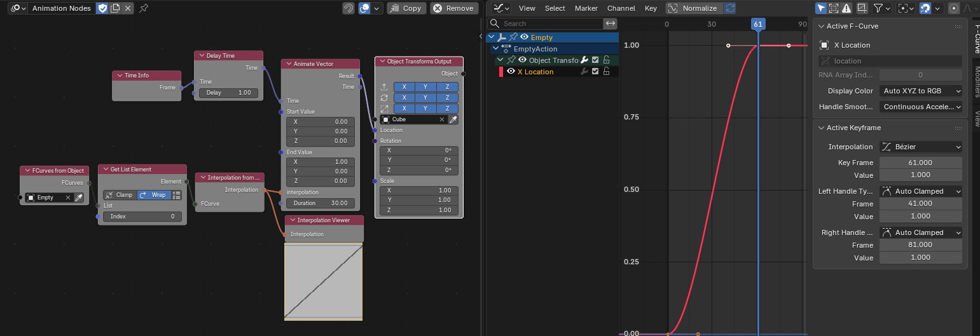Click the location row icon in Transforms Output
980x336 pixels.
[x=383, y=87]
